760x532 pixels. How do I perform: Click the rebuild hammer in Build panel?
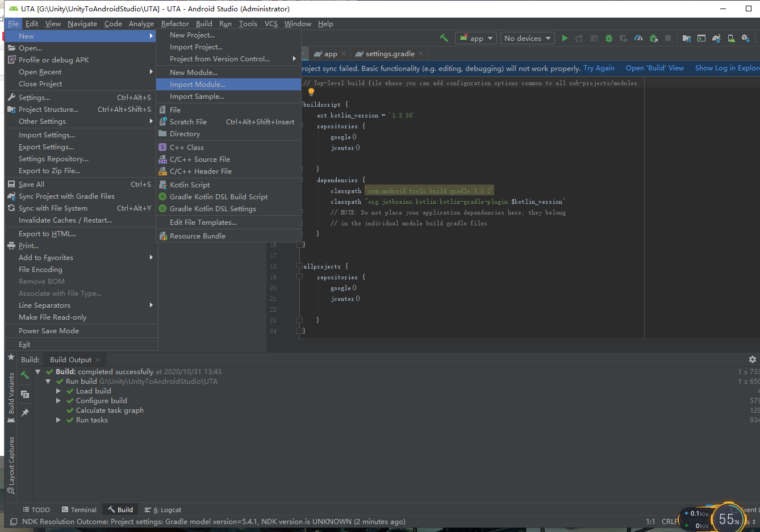(25, 375)
